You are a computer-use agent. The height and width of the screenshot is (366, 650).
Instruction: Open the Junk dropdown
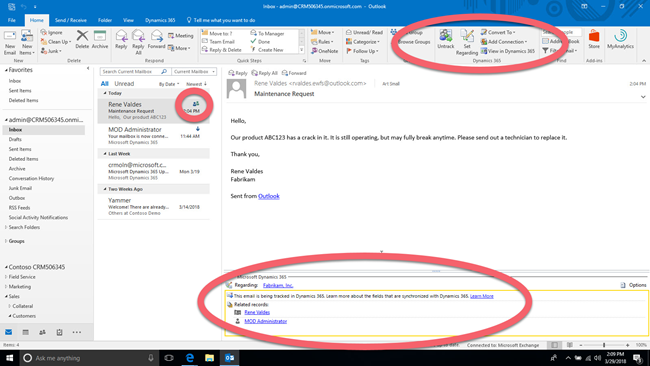(51, 51)
